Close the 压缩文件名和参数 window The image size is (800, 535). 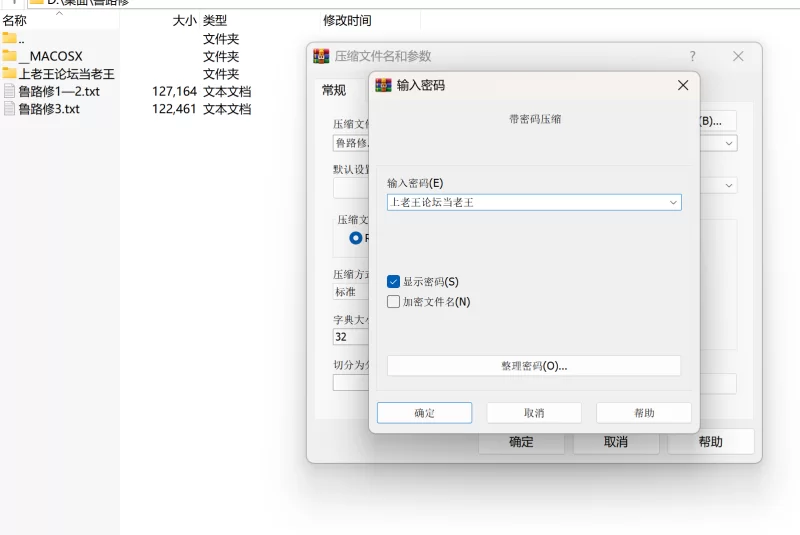coord(738,56)
